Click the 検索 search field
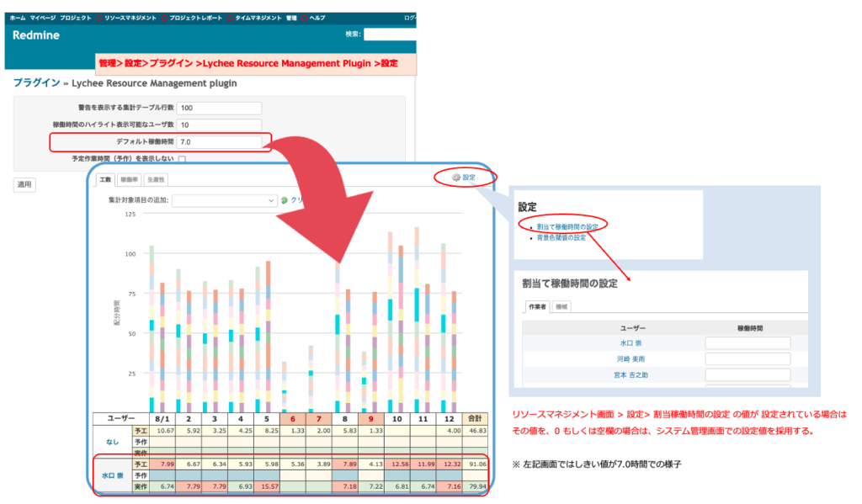Image resolution: width=862 pixels, height=504 pixels. click(390, 34)
